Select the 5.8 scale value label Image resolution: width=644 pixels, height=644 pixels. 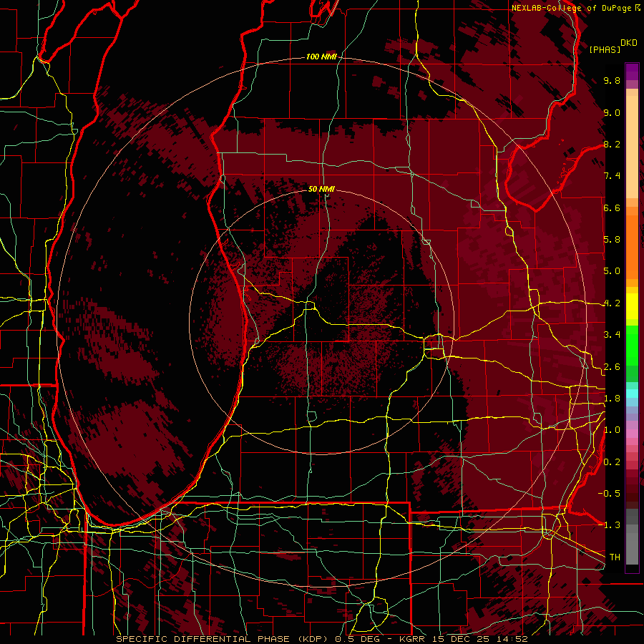[612, 240]
